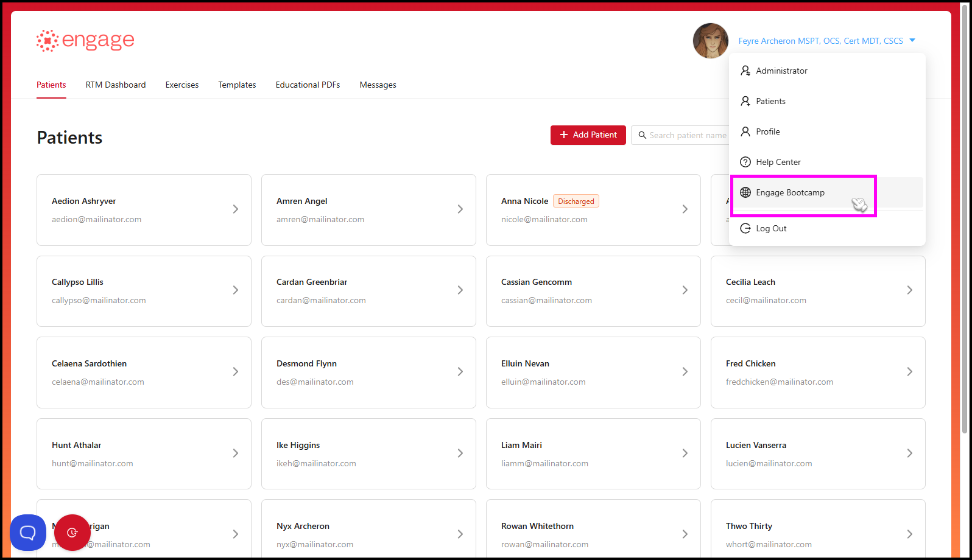Click the Add Patient button
This screenshot has height=560, width=972.
click(588, 135)
